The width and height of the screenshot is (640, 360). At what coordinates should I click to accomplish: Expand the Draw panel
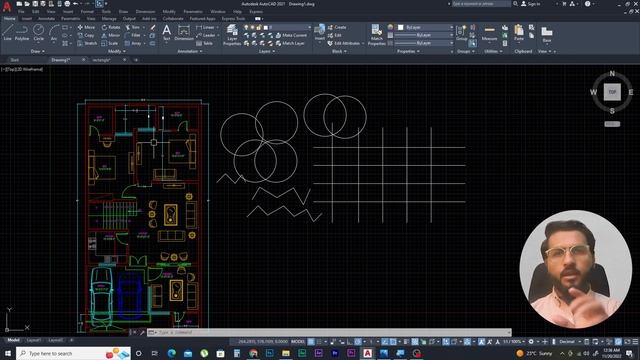point(38,51)
